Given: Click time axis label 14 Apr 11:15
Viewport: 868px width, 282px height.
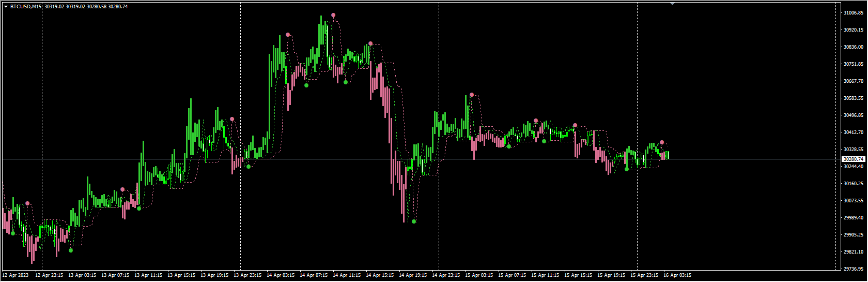Looking at the screenshot, I should pyautogui.click(x=347, y=275).
